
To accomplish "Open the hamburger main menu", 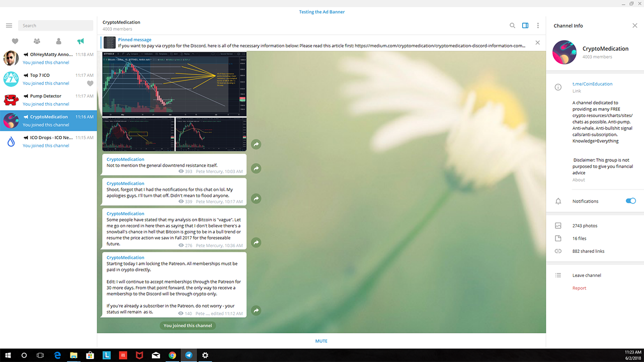I will click(x=9, y=26).
